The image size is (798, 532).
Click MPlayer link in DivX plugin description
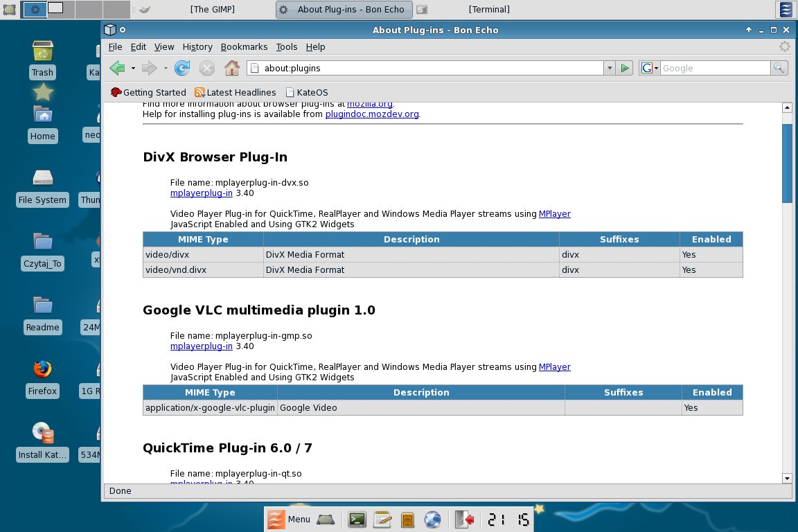coord(554,214)
